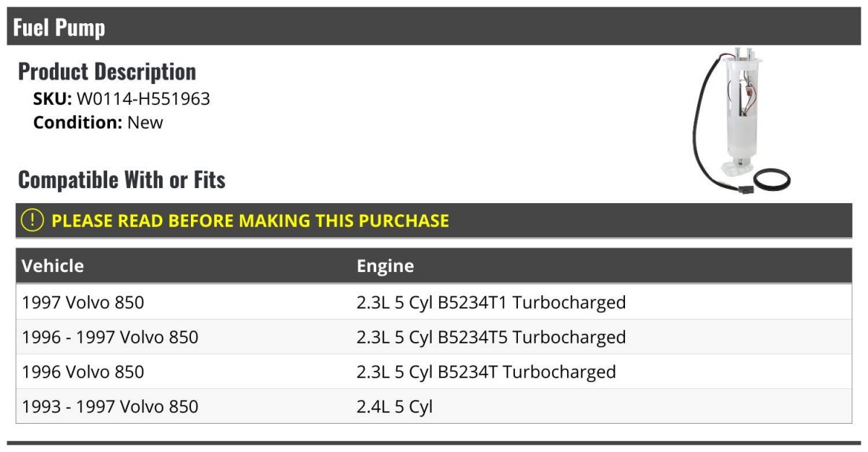Click the Condition label
868x452 pixels.
click(x=78, y=122)
